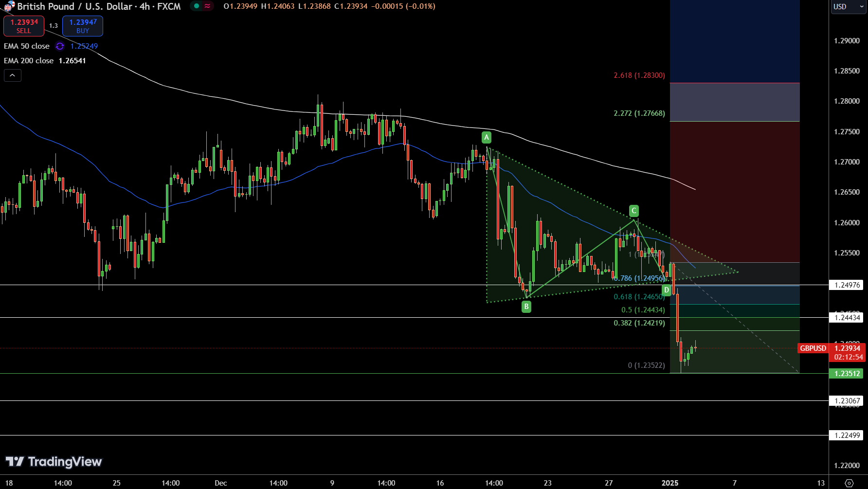The width and height of the screenshot is (868, 489).
Task: Click the OHLC change value −0.00015 (−0.01%)
Action: [x=403, y=6]
